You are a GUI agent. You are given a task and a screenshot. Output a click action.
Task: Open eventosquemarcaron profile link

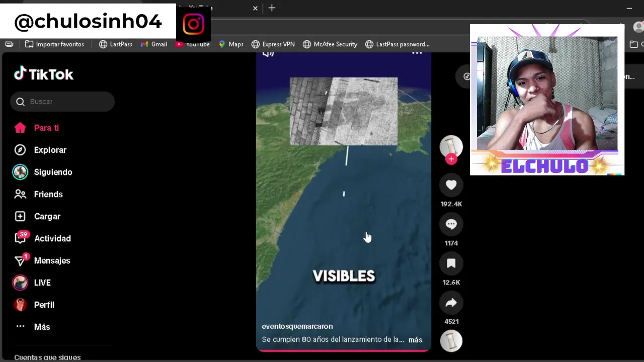click(297, 326)
